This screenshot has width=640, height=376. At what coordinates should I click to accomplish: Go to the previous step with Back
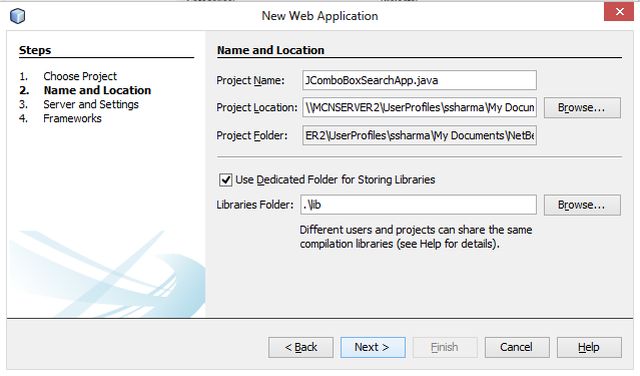pyautogui.click(x=301, y=347)
